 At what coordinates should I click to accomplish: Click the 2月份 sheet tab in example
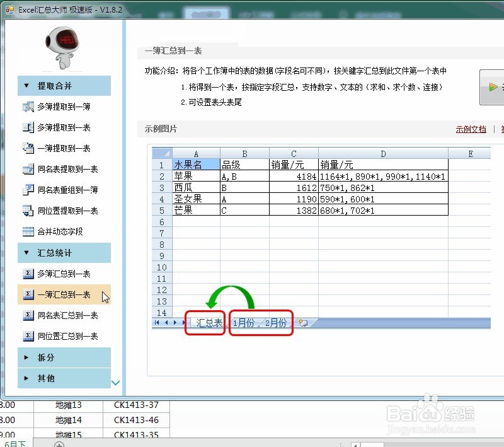(x=275, y=323)
